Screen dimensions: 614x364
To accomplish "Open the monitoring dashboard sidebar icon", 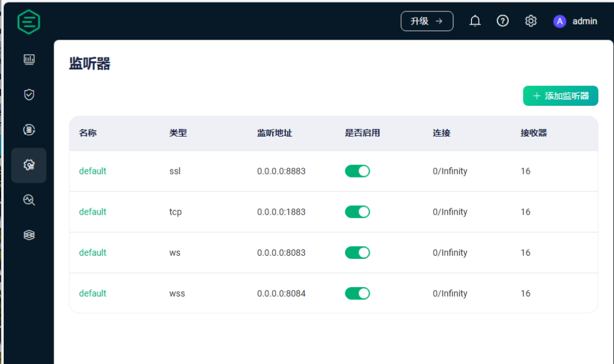I will [29, 59].
